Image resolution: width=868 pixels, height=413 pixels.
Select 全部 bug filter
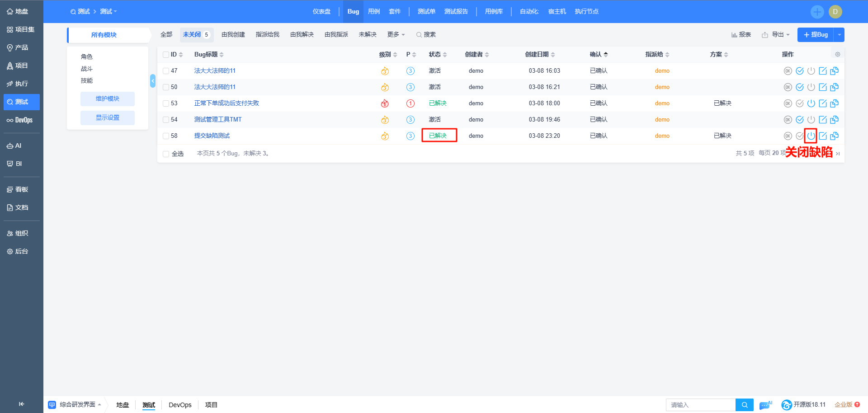(x=166, y=35)
